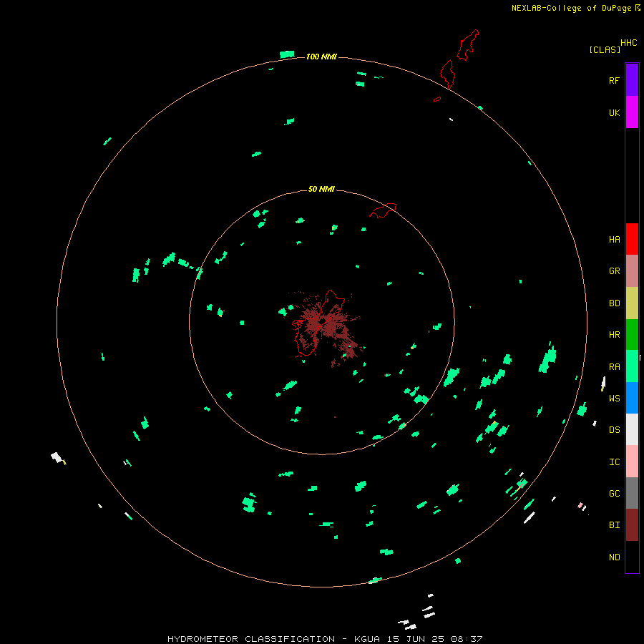Click the ND black legend swatch
The image size is (644, 644).
[x=632, y=557]
